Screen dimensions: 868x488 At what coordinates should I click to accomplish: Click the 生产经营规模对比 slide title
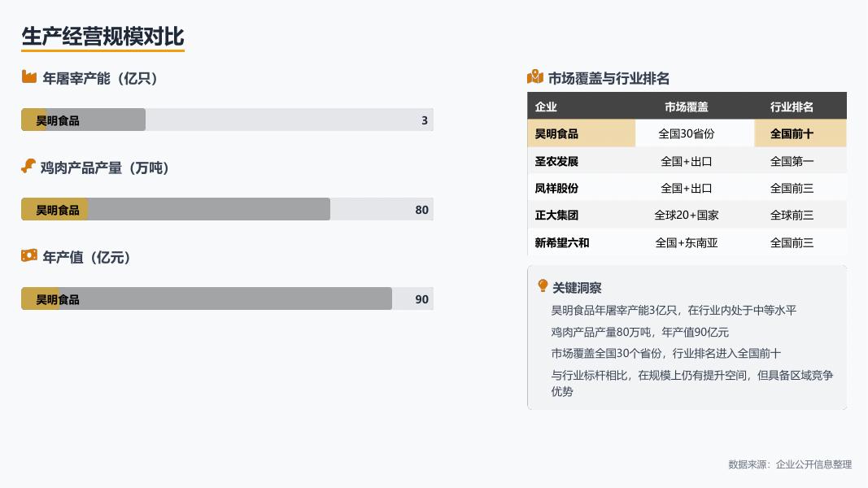pos(103,37)
